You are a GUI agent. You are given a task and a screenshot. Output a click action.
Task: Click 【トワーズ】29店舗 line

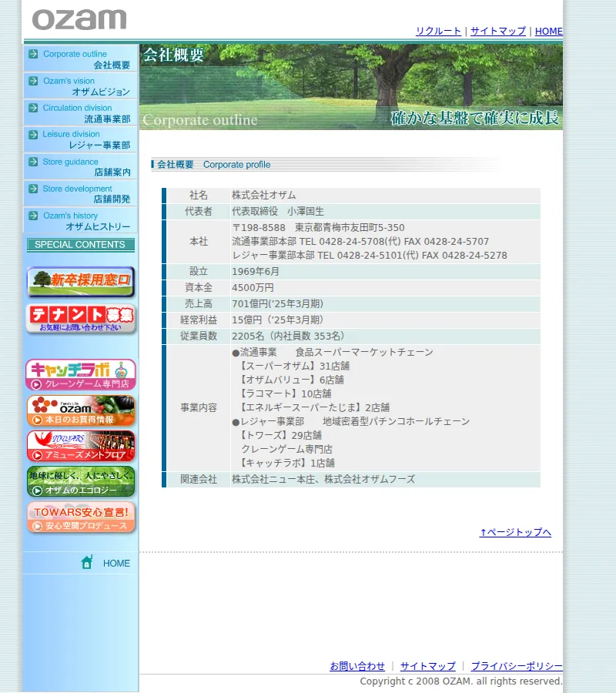(x=280, y=435)
